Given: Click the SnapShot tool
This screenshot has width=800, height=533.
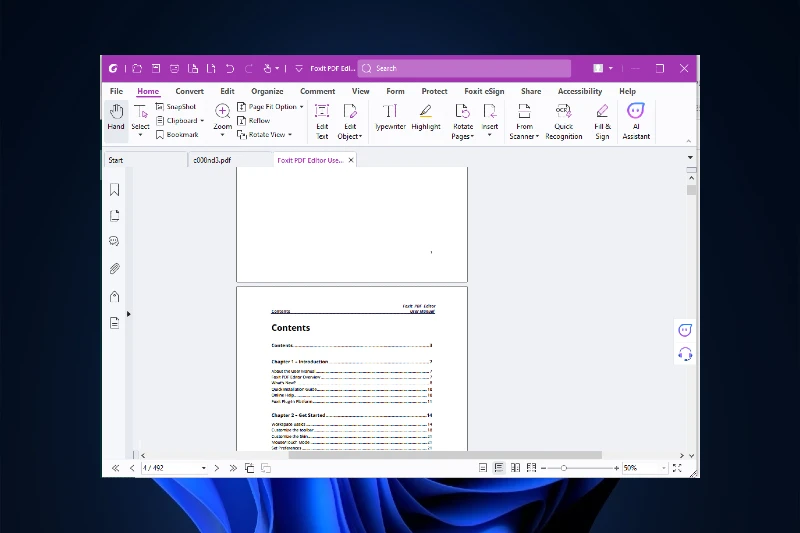Looking at the screenshot, I should [x=176, y=107].
